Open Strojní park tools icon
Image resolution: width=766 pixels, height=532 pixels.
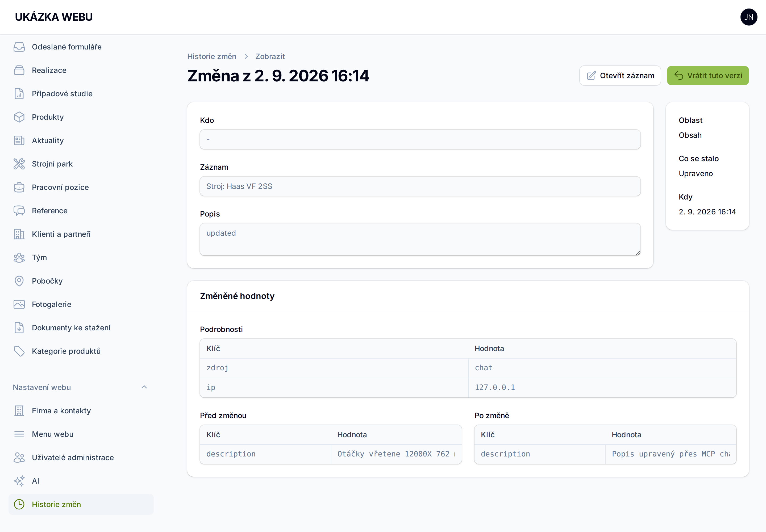[19, 164]
